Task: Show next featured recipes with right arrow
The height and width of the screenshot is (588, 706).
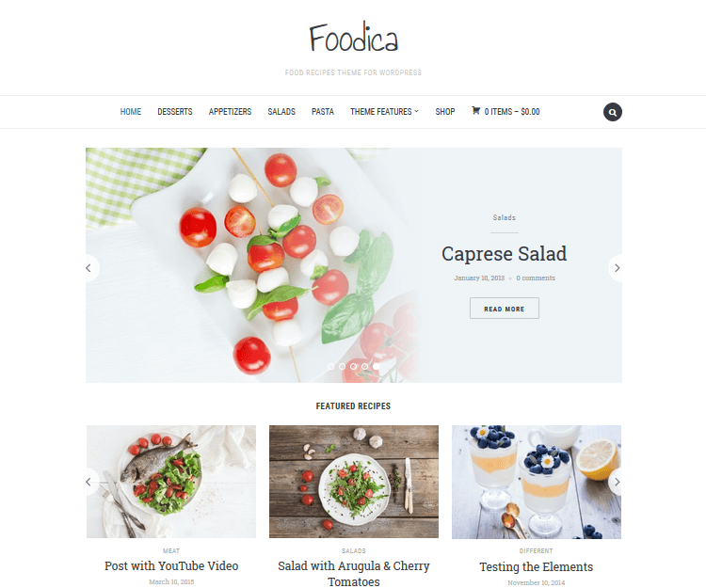Action: point(616,482)
